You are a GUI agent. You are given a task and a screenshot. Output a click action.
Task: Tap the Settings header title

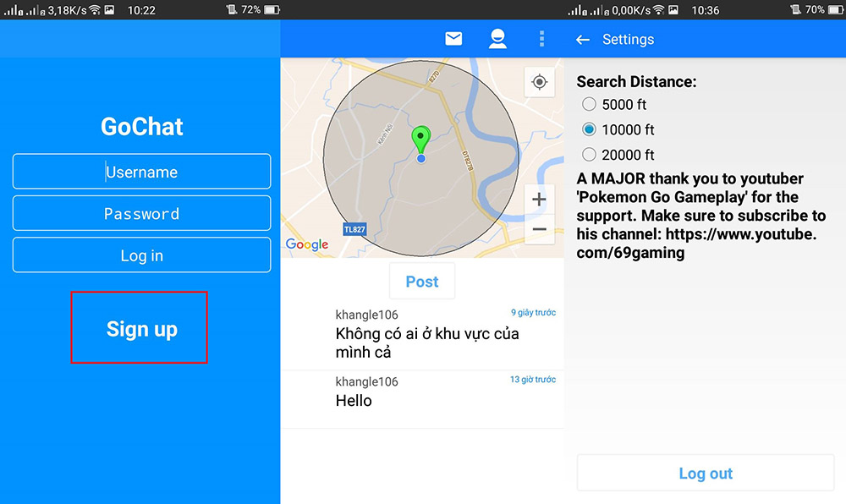pos(628,40)
